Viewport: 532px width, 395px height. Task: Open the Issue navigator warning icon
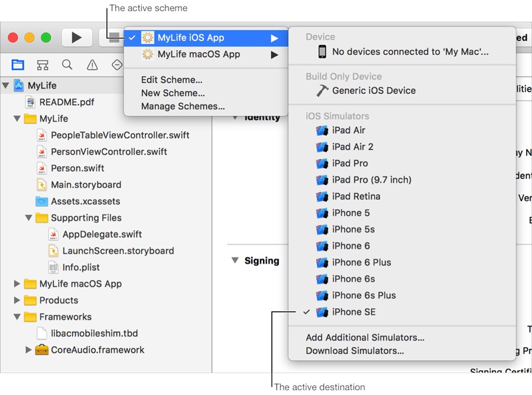pyautogui.click(x=92, y=64)
